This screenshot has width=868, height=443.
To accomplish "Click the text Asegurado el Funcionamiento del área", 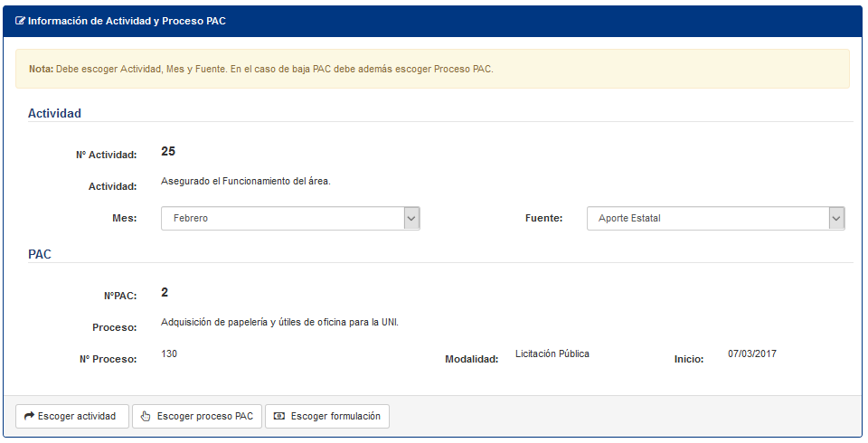I will click(x=246, y=181).
